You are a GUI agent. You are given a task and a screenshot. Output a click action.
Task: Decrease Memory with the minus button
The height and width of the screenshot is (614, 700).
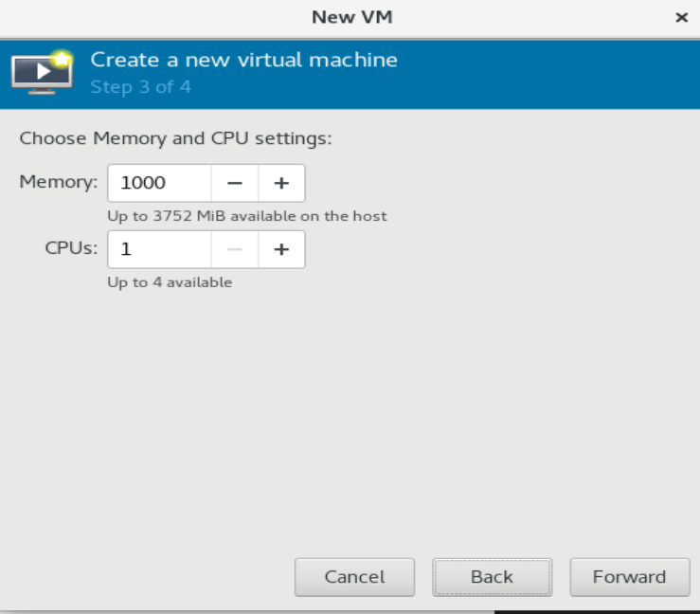click(x=235, y=183)
